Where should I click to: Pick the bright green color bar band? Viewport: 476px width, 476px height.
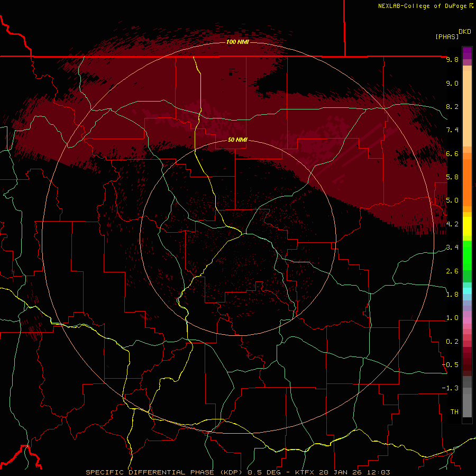(467, 255)
